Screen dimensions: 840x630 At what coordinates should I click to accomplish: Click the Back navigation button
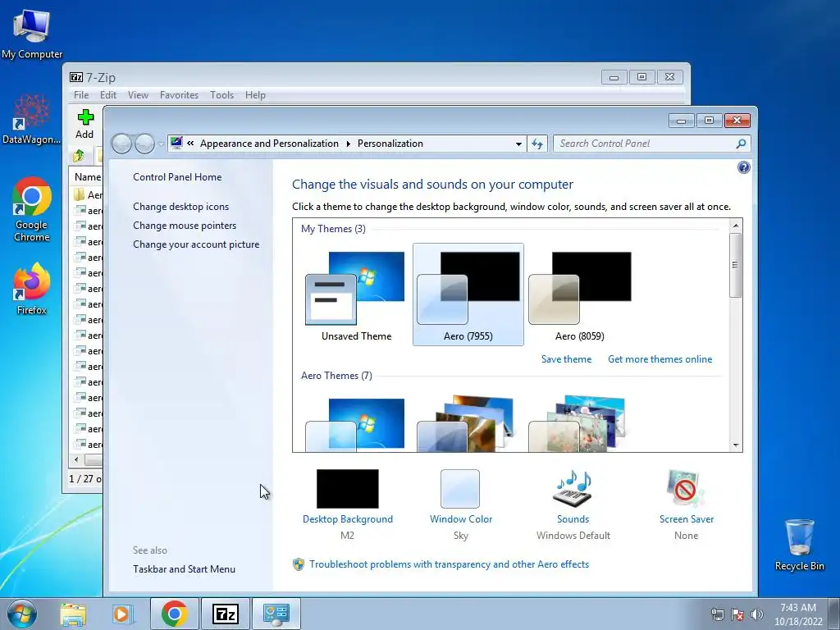click(x=121, y=144)
